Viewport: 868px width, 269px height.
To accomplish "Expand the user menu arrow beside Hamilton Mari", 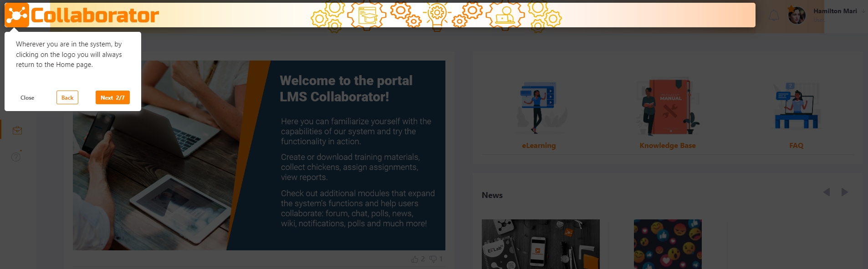I will pos(863,11).
